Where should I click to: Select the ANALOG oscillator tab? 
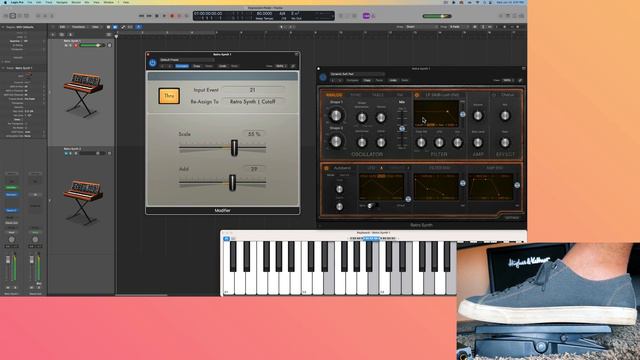[334, 95]
